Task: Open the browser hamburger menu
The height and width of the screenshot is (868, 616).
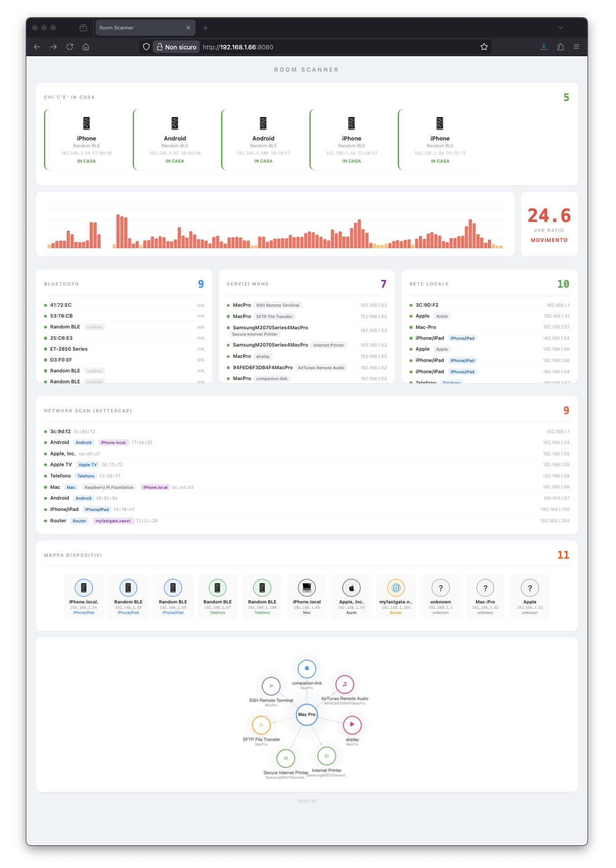Action: (577, 47)
